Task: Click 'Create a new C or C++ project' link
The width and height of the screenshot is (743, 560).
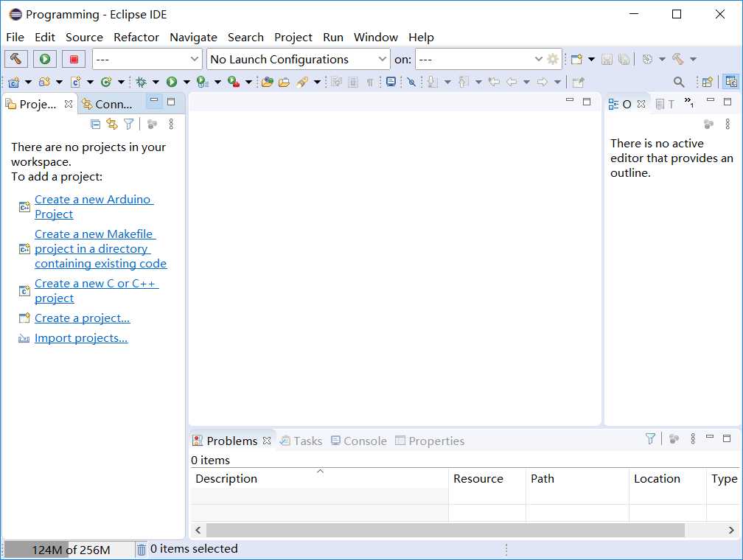Action: point(96,290)
